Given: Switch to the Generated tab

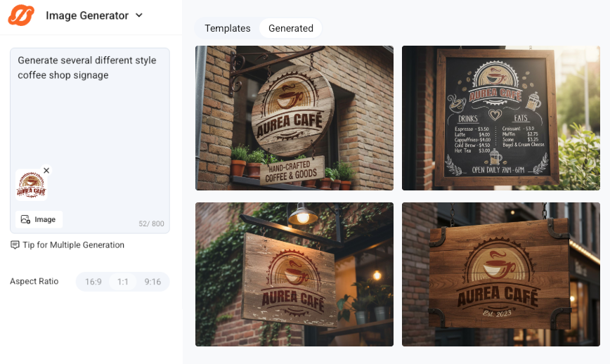Looking at the screenshot, I should (291, 28).
